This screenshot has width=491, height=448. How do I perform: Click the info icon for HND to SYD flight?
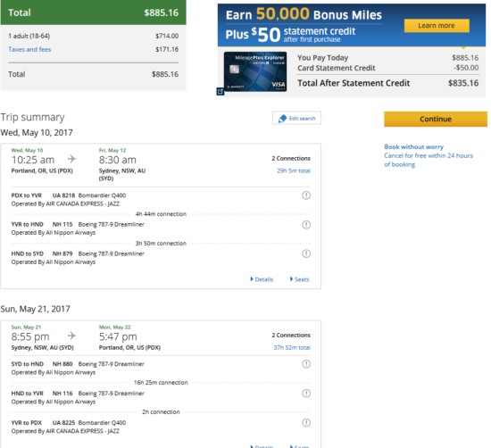tap(306, 253)
